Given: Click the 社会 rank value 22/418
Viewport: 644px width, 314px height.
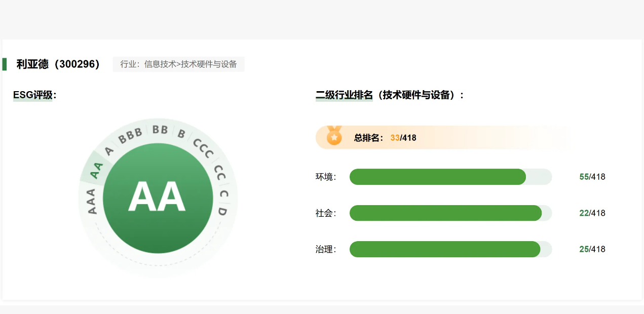Looking at the screenshot, I should pyautogui.click(x=592, y=213).
